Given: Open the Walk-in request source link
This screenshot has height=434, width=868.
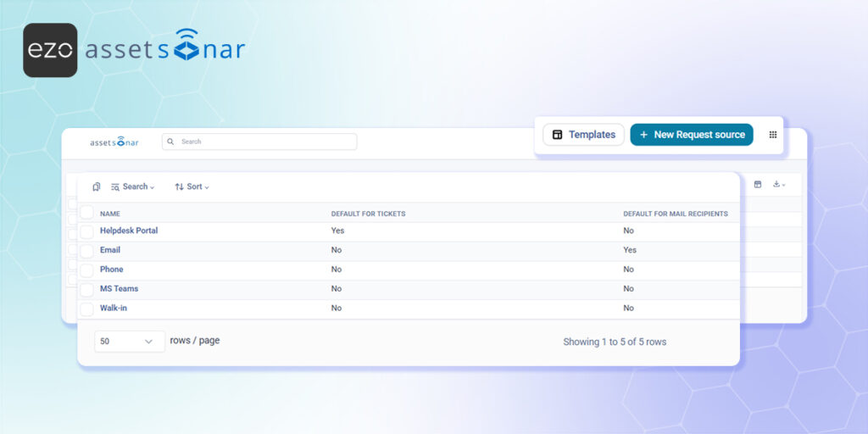Looking at the screenshot, I should pyautogui.click(x=114, y=308).
